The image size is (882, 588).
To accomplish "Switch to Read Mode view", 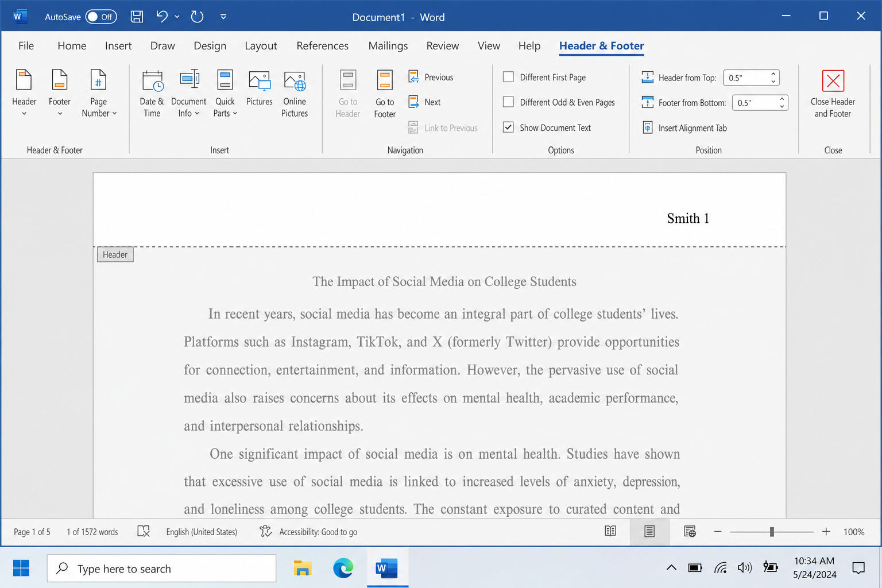I will 610,532.
